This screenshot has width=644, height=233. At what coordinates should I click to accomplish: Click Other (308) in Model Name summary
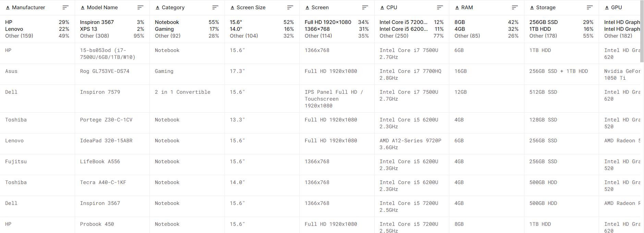click(x=112, y=36)
